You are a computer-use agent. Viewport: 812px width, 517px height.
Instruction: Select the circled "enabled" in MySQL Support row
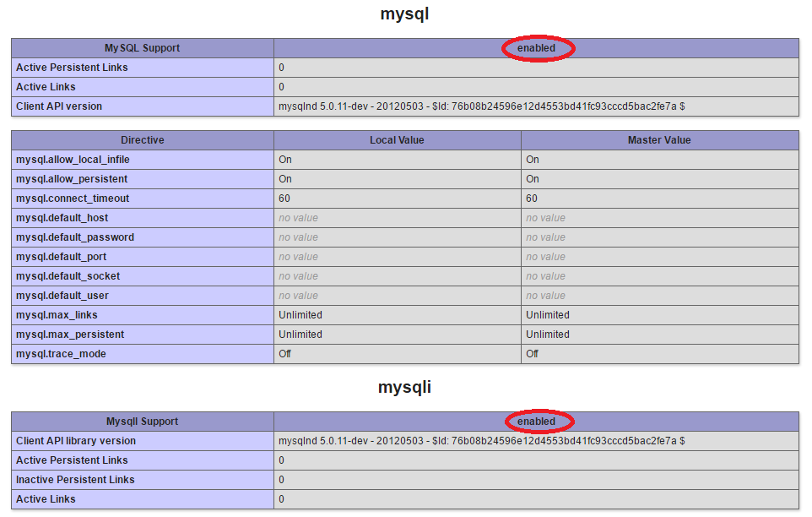[537, 48]
